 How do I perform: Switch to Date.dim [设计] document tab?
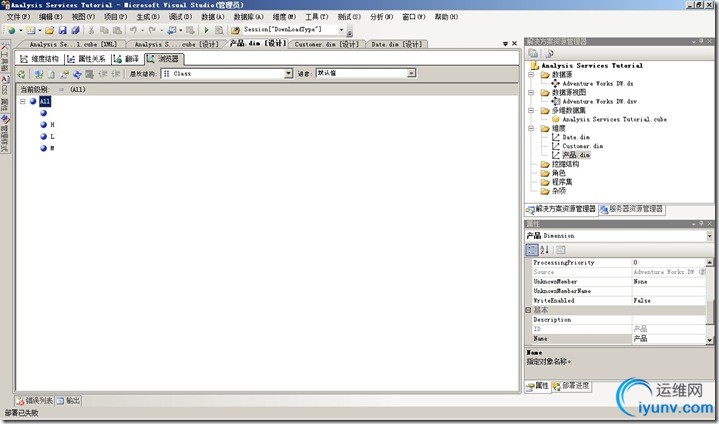click(x=397, y=44)
